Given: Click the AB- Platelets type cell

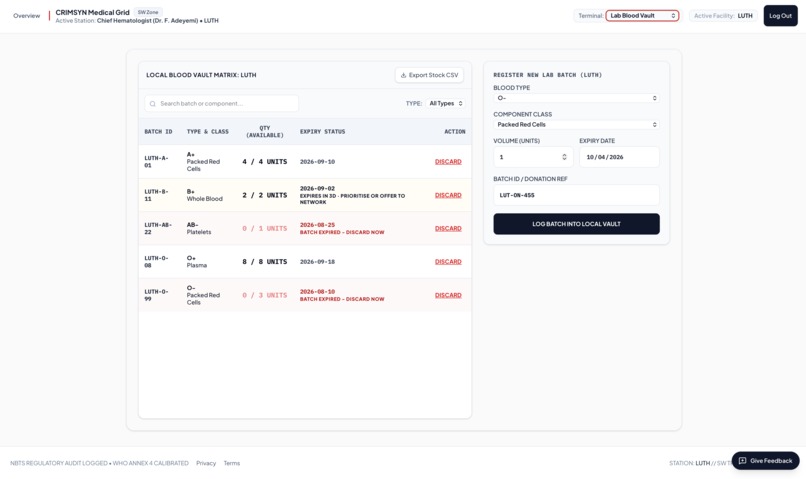Looking at the screenshot, I should (x=199, y=229).
